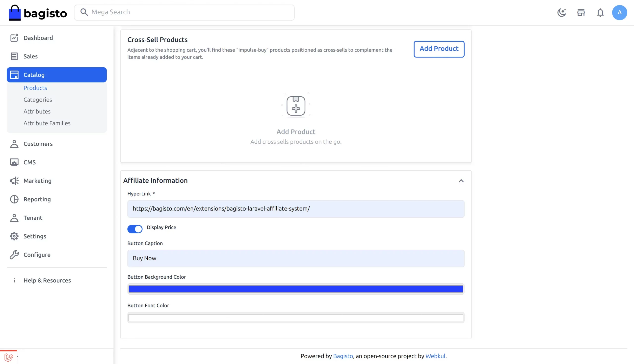Click the Configure wrench icon
The width and height of the screenshot is (634, 364).
pyautogui.click(x=14, y=255)
